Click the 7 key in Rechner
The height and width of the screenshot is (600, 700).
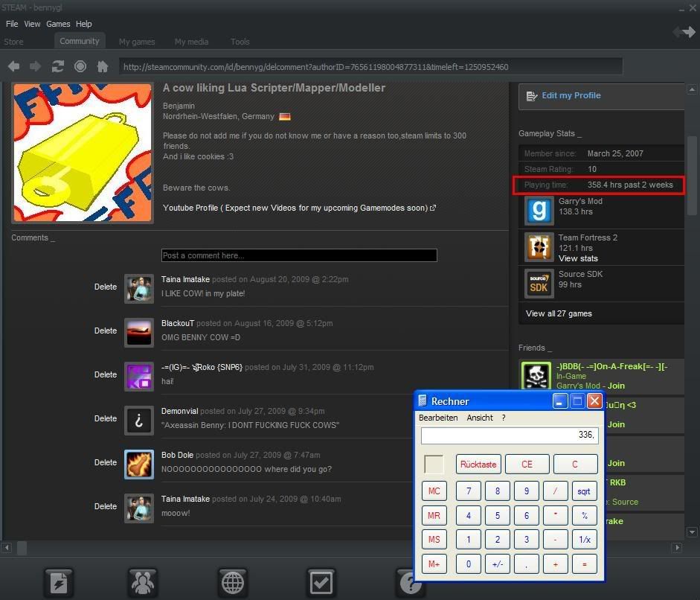[x=469, y=491]
